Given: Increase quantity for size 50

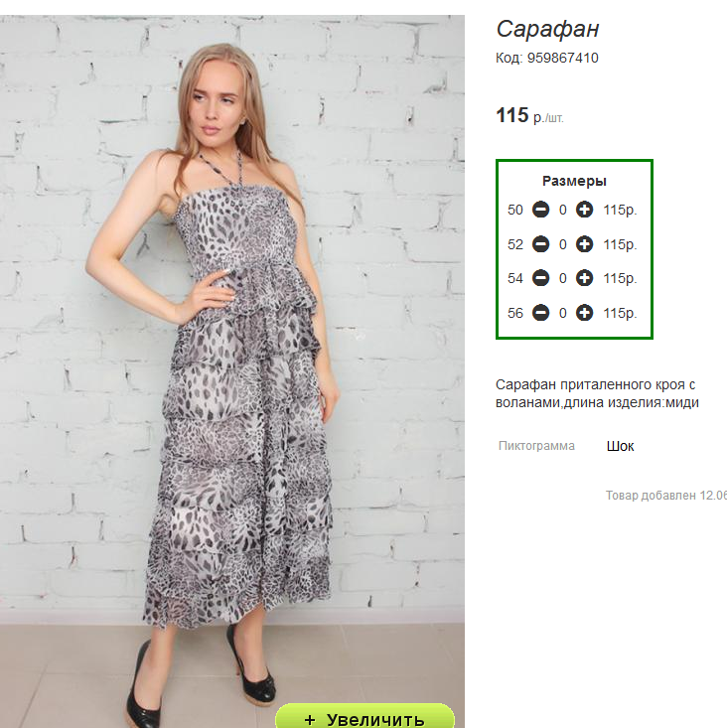Looking at the screenshot, I should click(585, 210).
